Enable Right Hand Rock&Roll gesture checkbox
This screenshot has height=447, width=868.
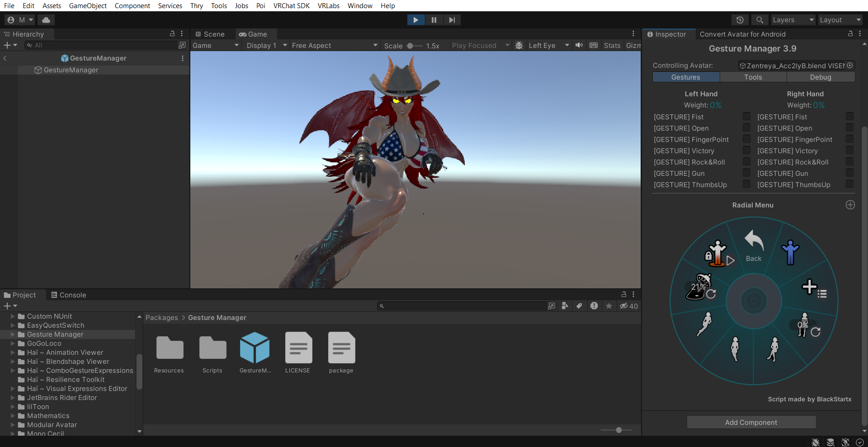pyautogui.click(x=849, y=162)
